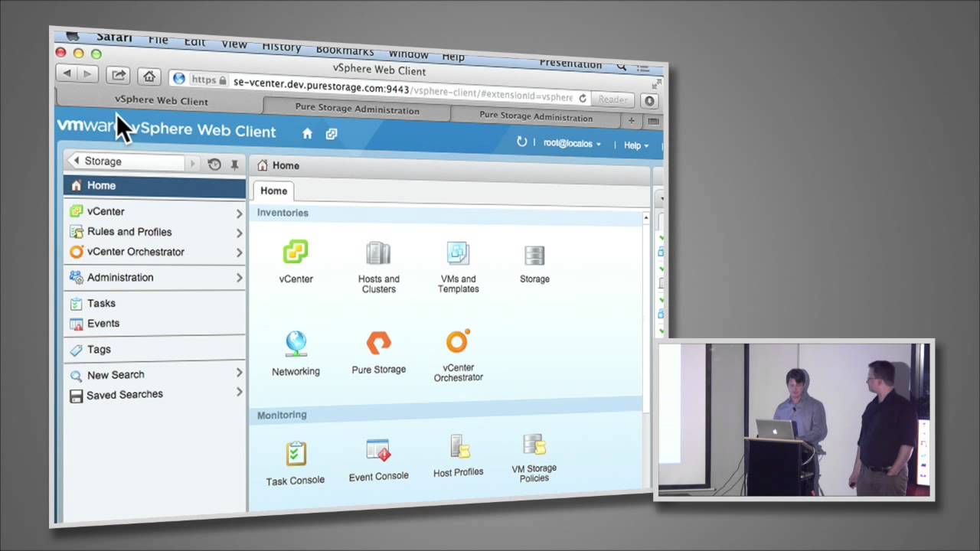
Task: Select Tasks in the navigator
Action: pyautogui.click(x=101, y=303)
